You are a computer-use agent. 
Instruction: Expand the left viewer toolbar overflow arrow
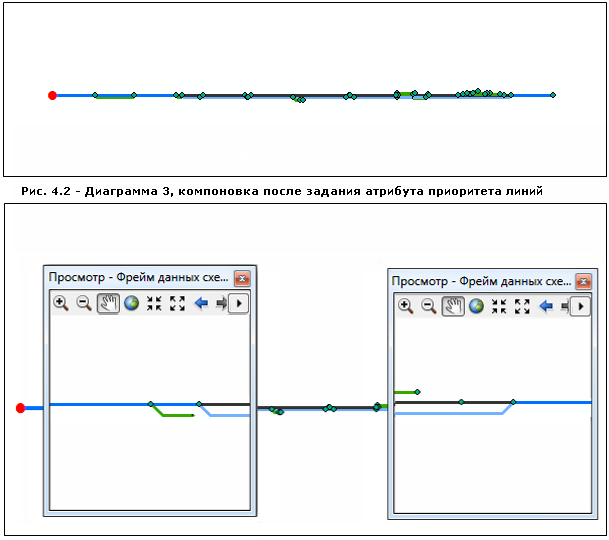[x=239, y=303]
